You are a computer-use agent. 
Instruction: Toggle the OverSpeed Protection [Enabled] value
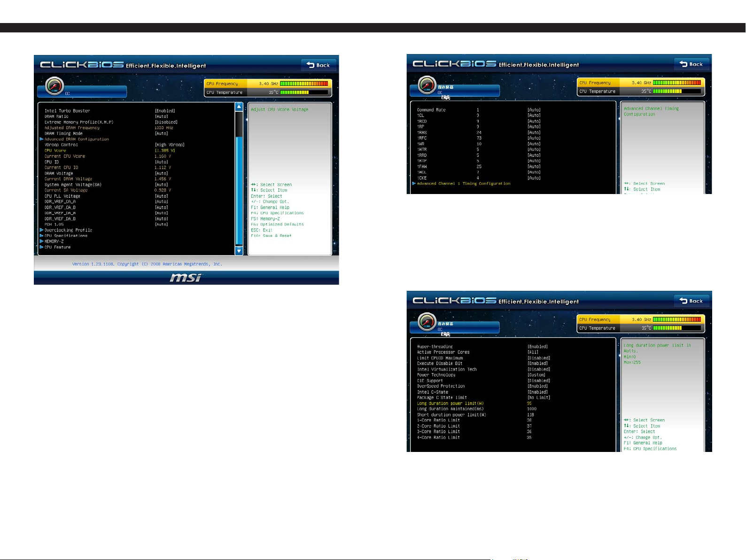point(537,386)
